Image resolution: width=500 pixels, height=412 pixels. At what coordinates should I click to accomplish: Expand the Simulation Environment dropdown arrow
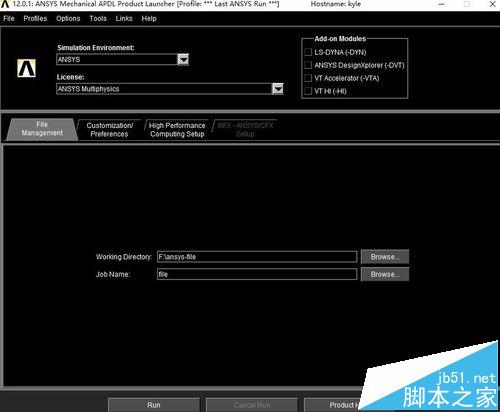pyautogui.click(x=183, y=60)
